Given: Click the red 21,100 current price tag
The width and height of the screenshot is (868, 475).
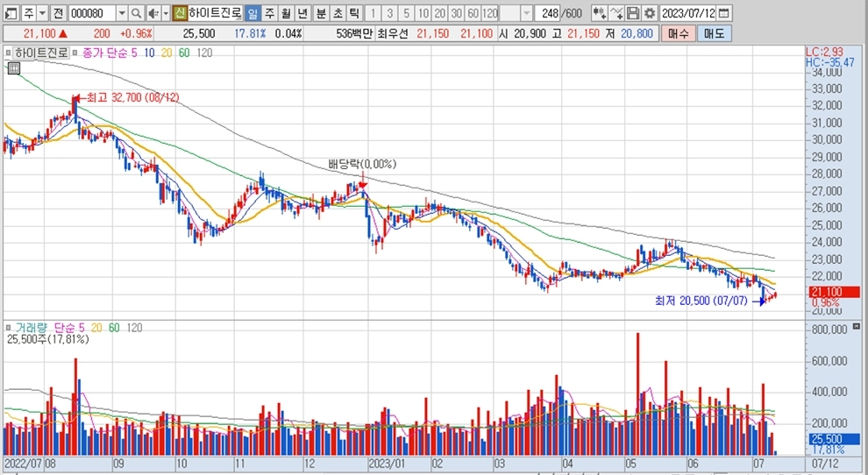Looking at the screenshot, I should pos(835,292).
